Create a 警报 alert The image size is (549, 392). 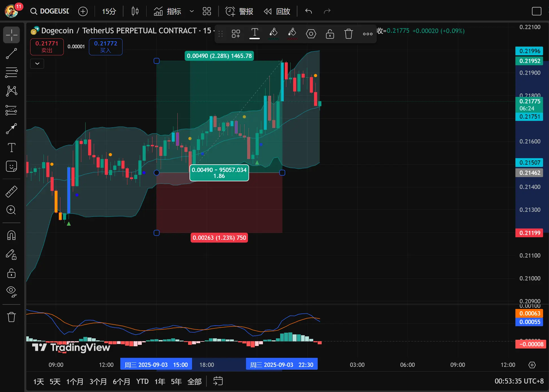coord(239,11)
